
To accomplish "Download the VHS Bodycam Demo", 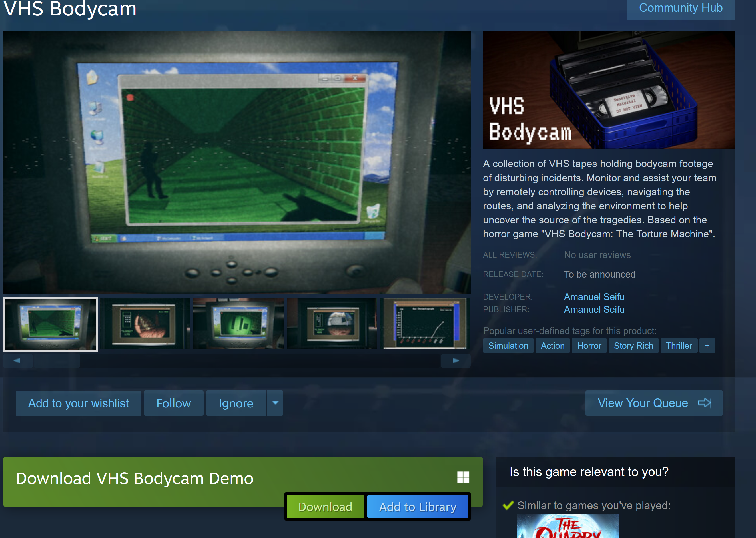I will pos(325,507).
